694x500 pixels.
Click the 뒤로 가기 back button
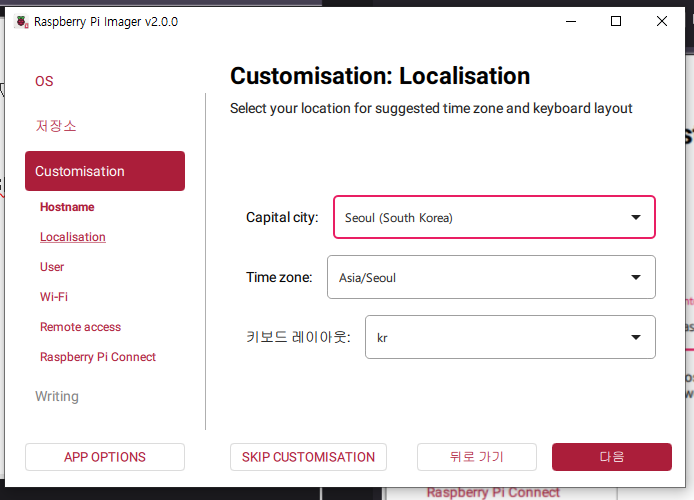[x=477, y=457]
